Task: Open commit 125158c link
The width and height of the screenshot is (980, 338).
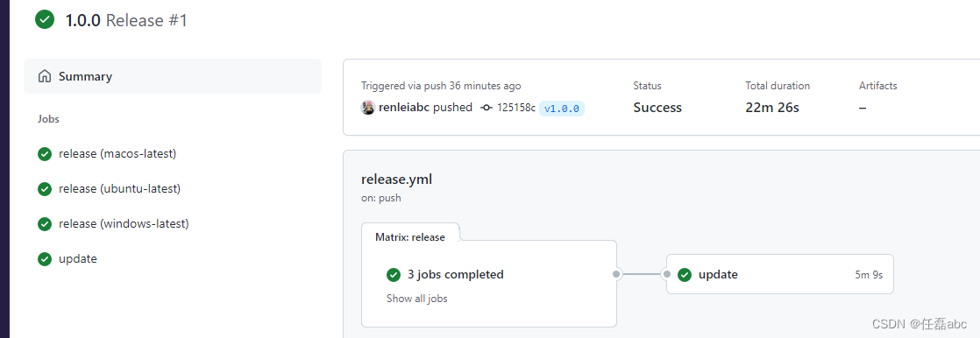Action: click(516, 108)
